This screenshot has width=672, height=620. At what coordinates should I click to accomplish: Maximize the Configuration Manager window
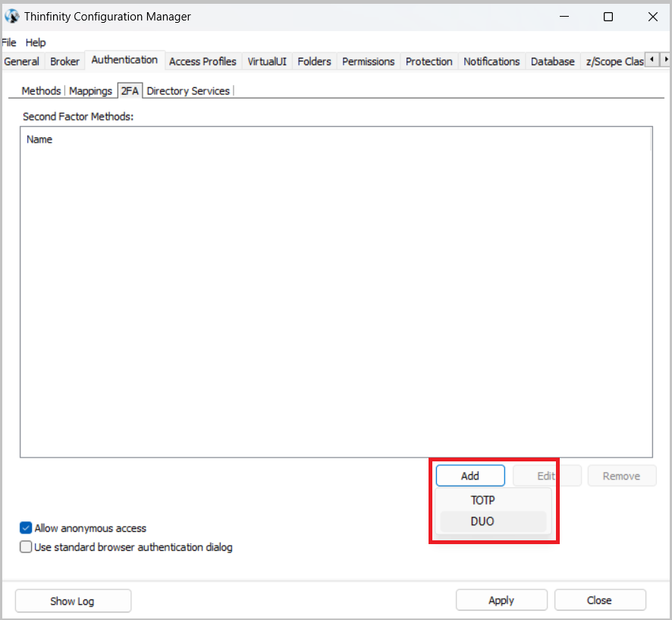[608, 16]
